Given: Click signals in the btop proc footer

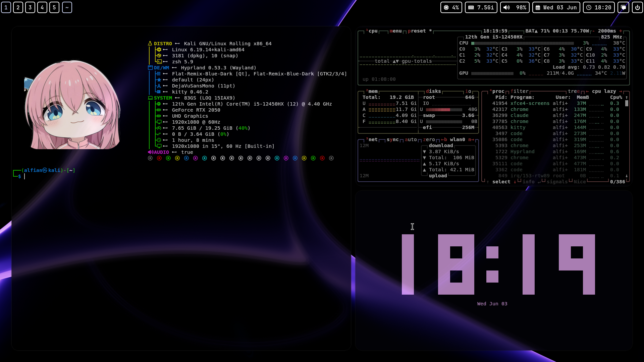Looking at the screenshot, I should click(557, 182).
